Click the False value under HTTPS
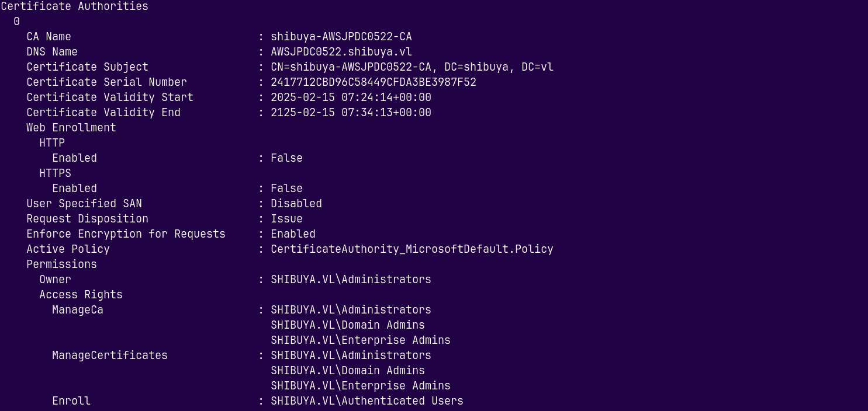The width and height of the screenshot is (868, 411). (x=286, y=189)
